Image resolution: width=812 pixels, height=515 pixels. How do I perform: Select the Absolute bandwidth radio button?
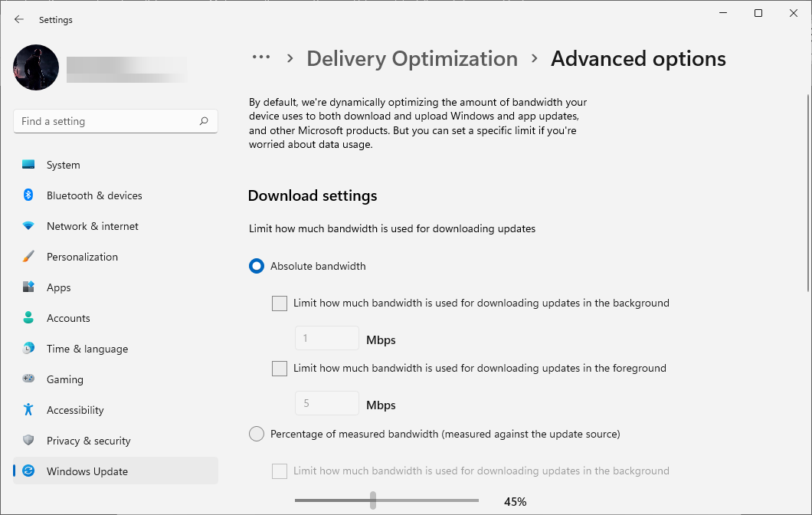pos(257,266)
